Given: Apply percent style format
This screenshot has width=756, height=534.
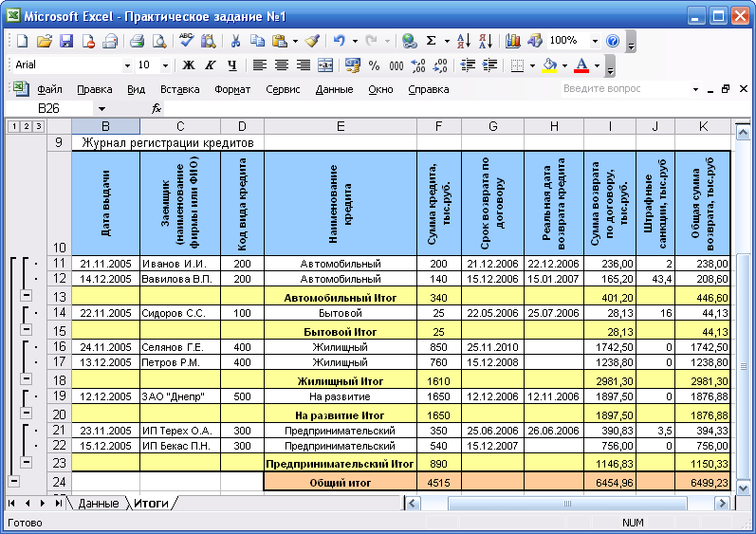Looking at the screenshot, I should 374,65.
